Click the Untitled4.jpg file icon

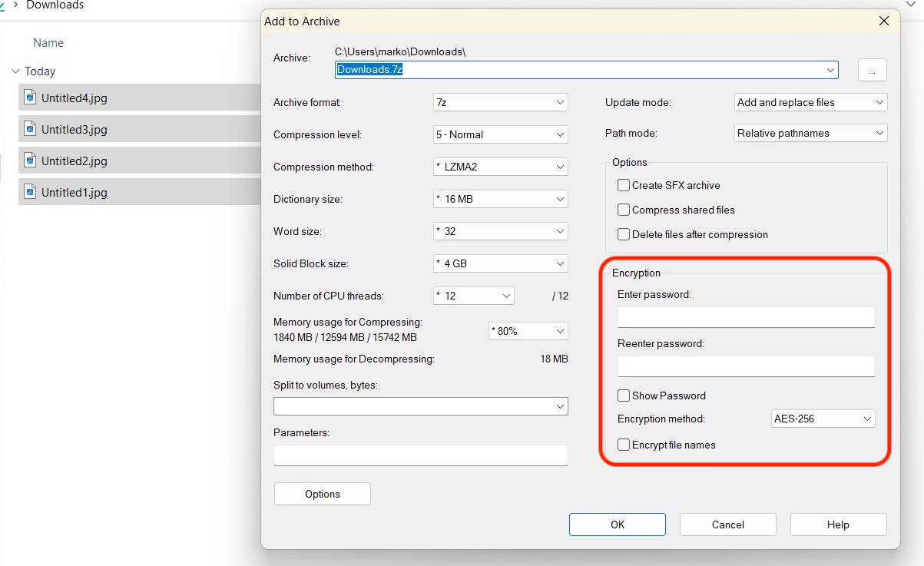(x=30, y=98)
